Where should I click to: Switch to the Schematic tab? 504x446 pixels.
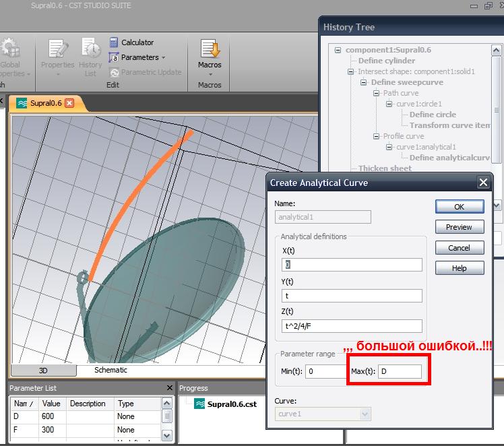pyautogui.click(x=111, y=370)
